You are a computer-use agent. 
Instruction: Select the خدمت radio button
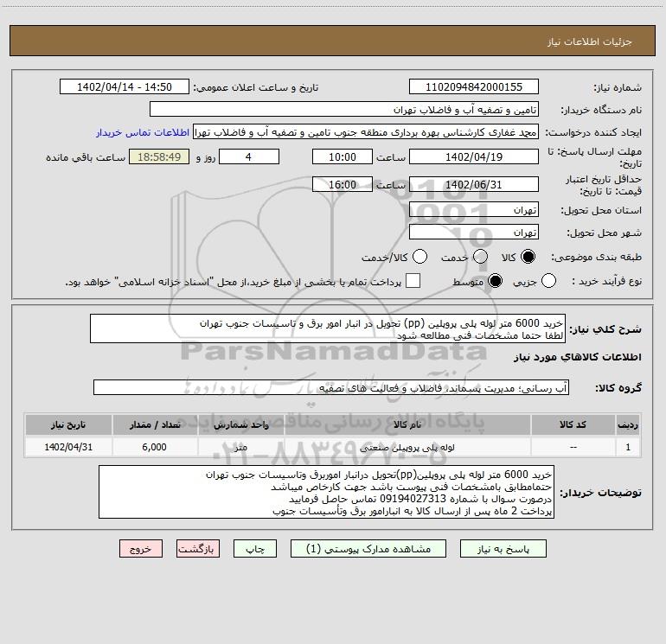pyautogui.click(x=480, y=257)
